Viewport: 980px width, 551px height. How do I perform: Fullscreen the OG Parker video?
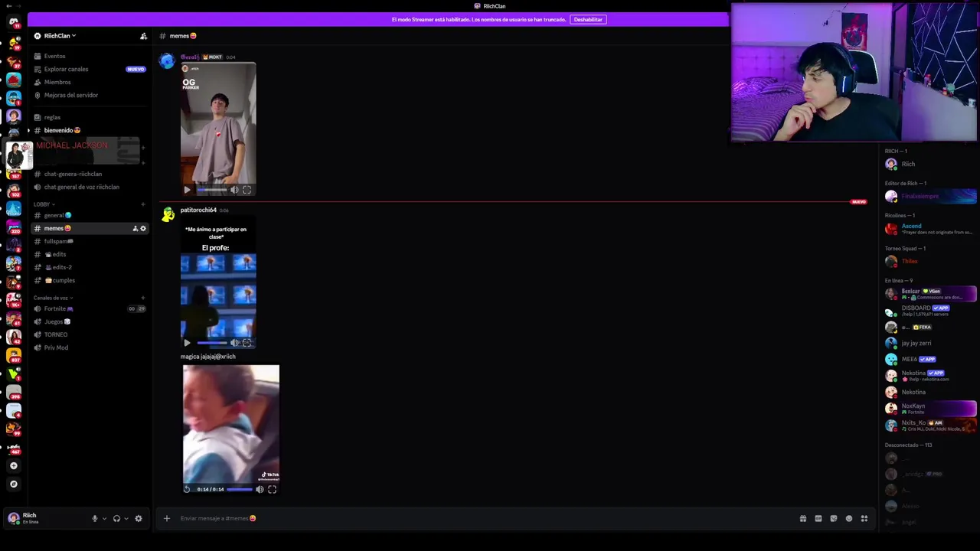pyautogui.click(x=247, y=190)
